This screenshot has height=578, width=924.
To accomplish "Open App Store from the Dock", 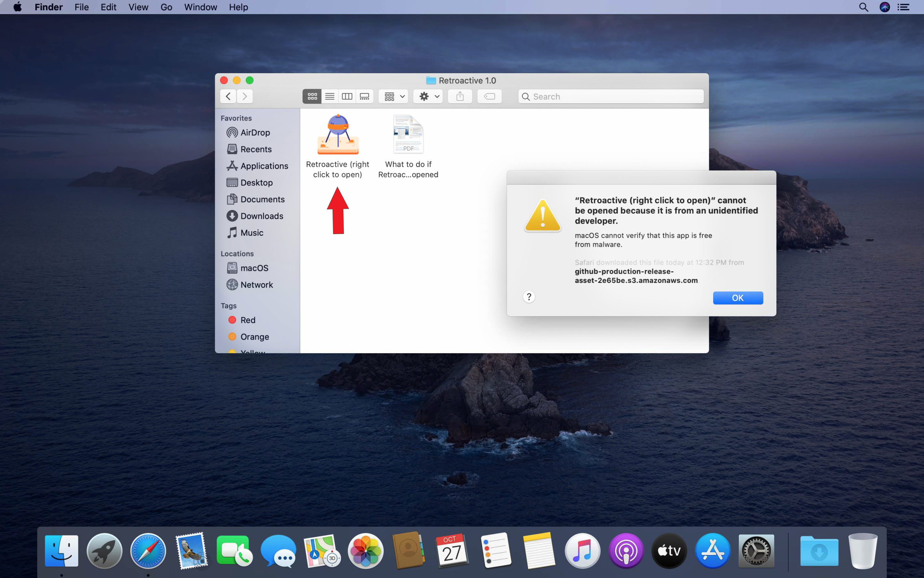I will [712, 551].
